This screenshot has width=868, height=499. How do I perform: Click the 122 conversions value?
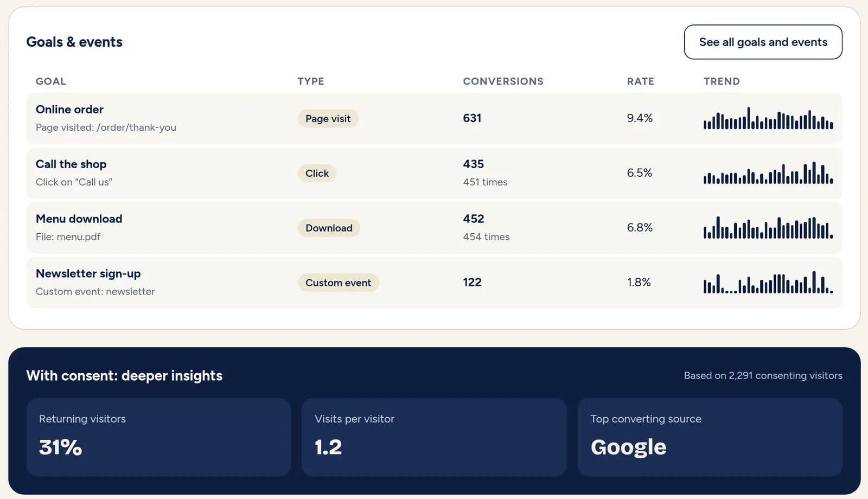coord(472,282)
